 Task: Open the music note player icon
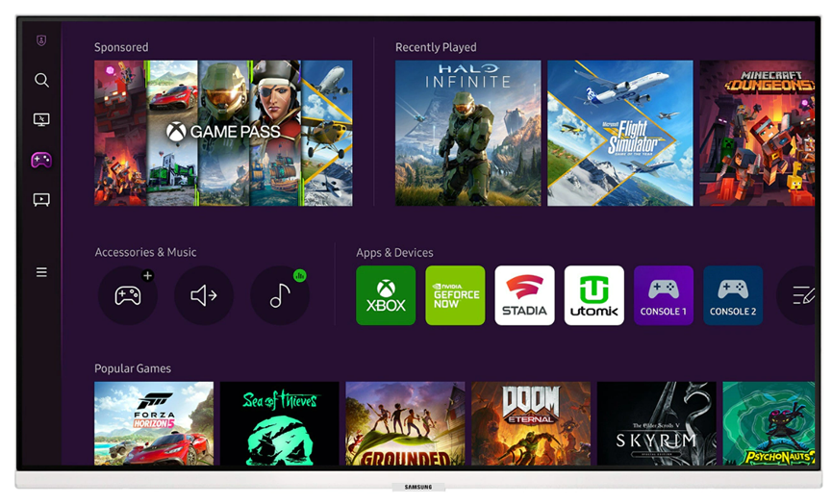click(280, 295)
